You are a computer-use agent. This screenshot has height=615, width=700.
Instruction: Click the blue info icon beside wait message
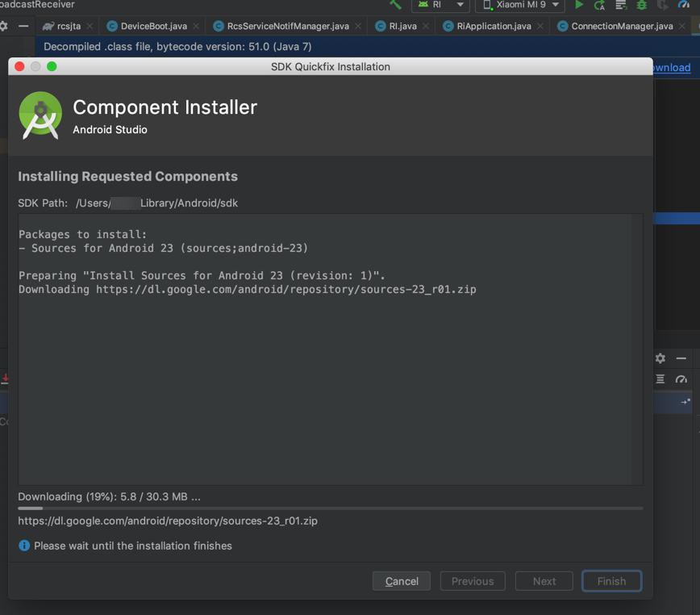pyautogui.click(x=24, y=546)
